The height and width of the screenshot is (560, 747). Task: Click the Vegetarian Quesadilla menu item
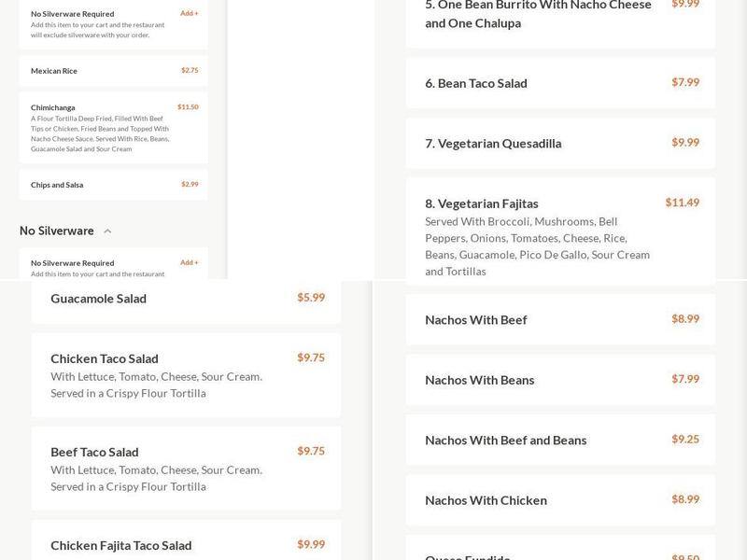point(560,143)
